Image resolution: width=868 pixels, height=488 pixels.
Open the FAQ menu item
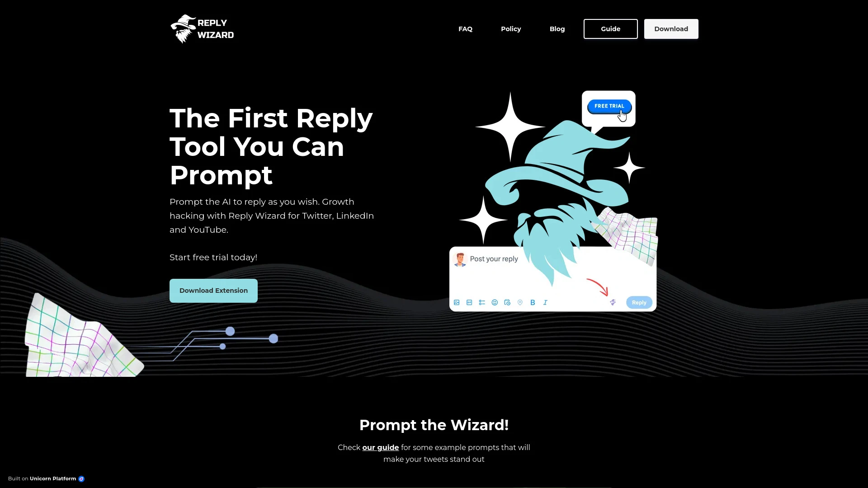pos(466,28)
